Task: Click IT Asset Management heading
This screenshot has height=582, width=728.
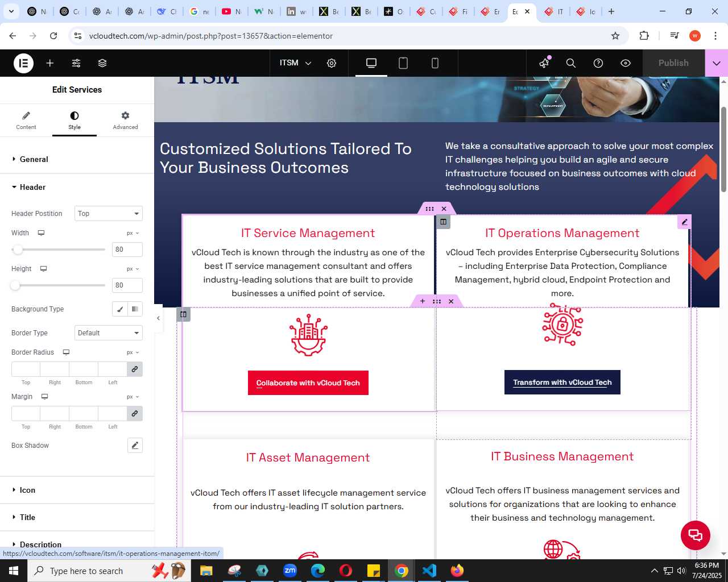Action: point(308,458)
